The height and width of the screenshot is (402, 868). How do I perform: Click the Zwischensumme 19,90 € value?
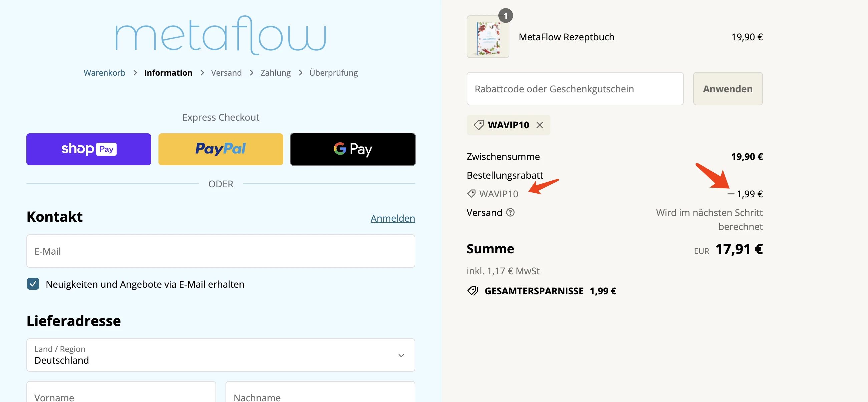[747, 157]
